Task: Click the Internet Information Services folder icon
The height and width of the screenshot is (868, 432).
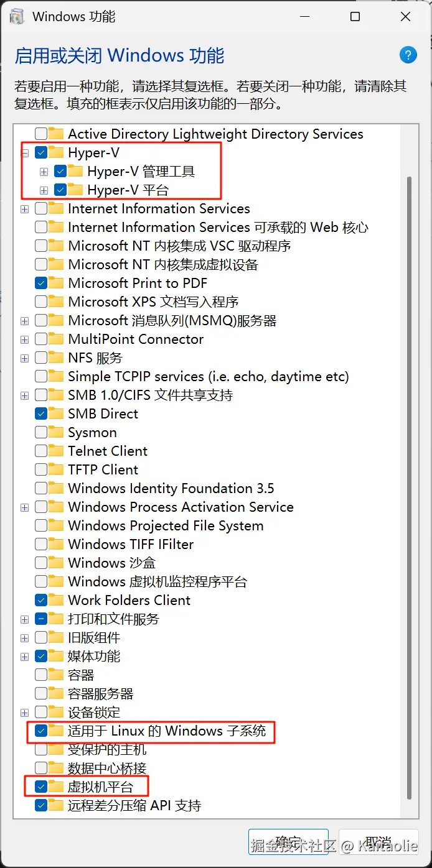Action: [x=57, y=208]
